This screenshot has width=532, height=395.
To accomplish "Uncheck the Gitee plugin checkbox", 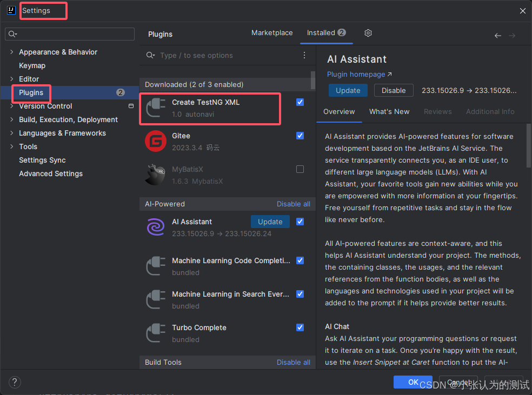I will [x=300, y=136].
